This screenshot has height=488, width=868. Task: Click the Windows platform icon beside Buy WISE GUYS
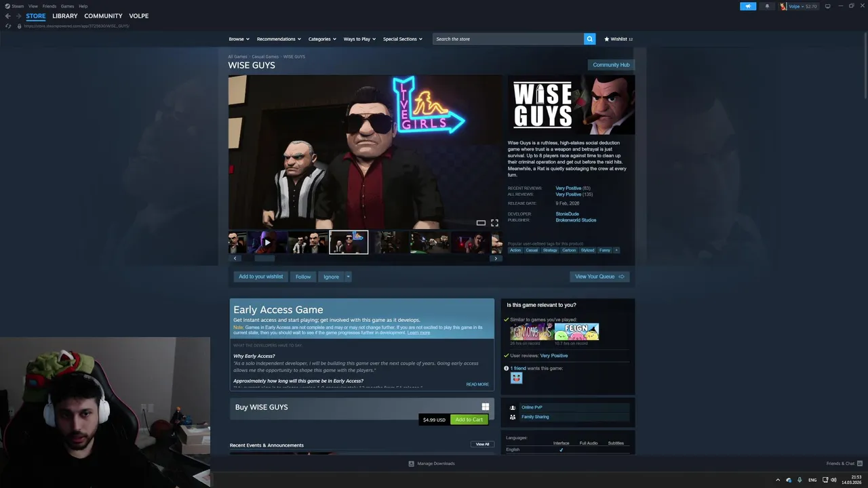point(485,407)
